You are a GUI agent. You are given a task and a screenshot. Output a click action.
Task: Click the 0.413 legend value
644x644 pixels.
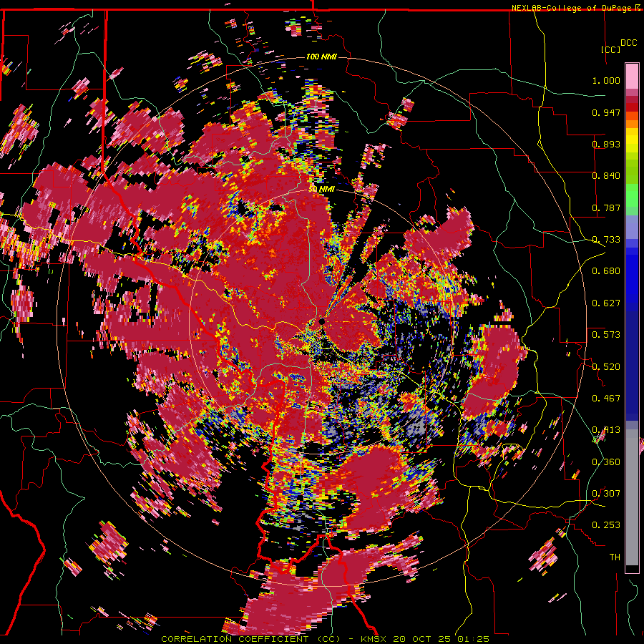coord(606,430)
